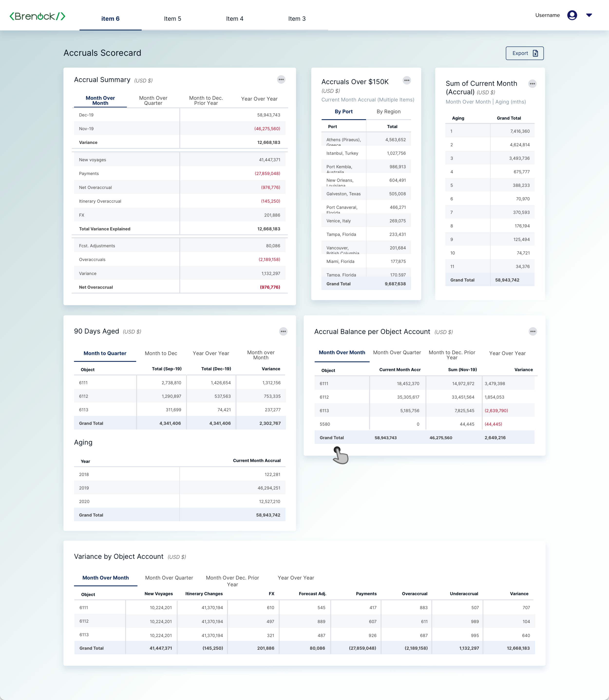Select Year Over Year in Accrual Balance card
This screenshot has height=700, width=609.
coord(507,354)
